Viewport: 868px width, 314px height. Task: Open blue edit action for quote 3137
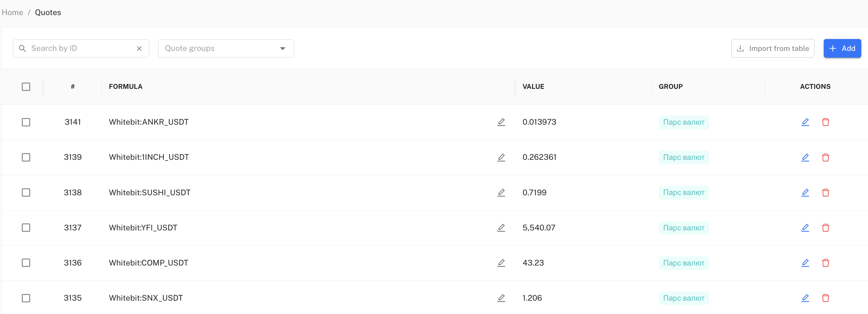(x=805, y=228)
